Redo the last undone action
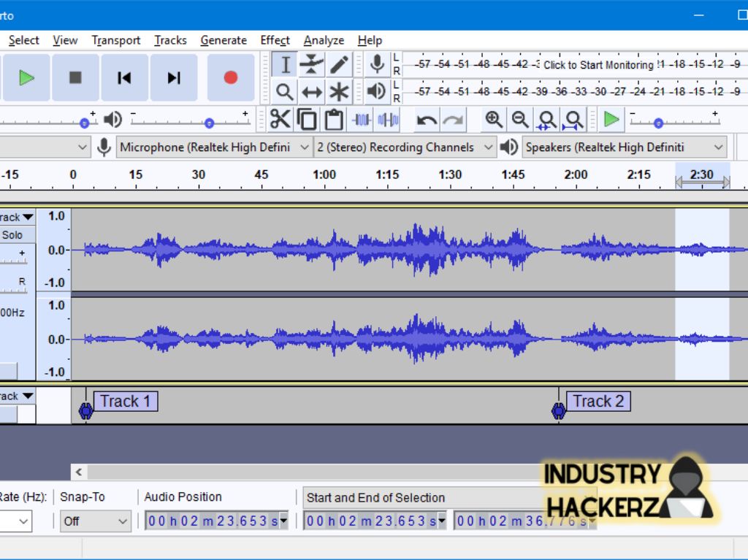Screen dimensions: 748x560 [453, 120]
